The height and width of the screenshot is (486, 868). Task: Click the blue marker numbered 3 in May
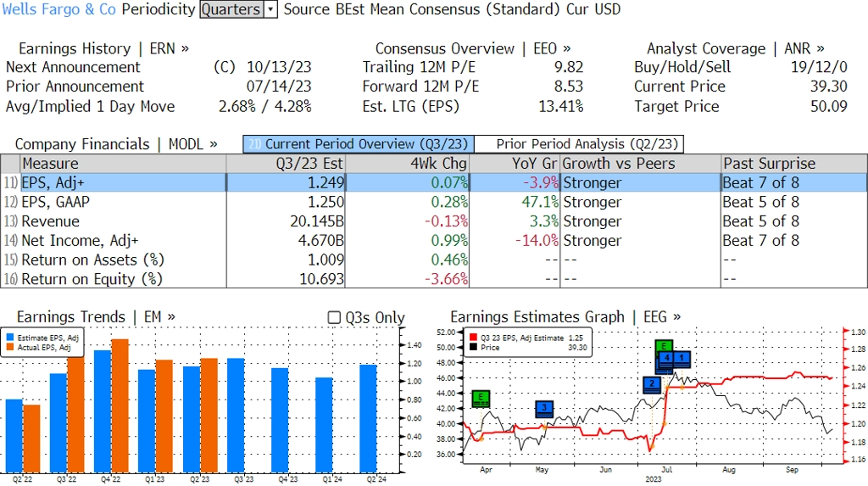pyautogui.click(x=544, y=410)
